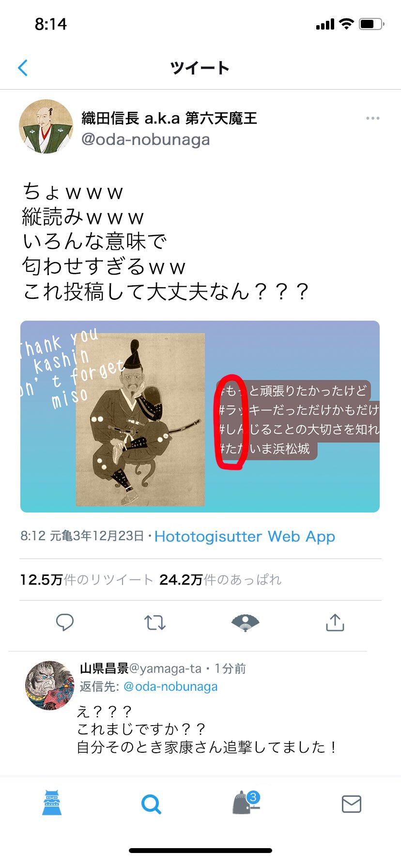
Task: Open the 織田信長 a.k.a 第六天魔王 display name
Action: tap(169, 118)
